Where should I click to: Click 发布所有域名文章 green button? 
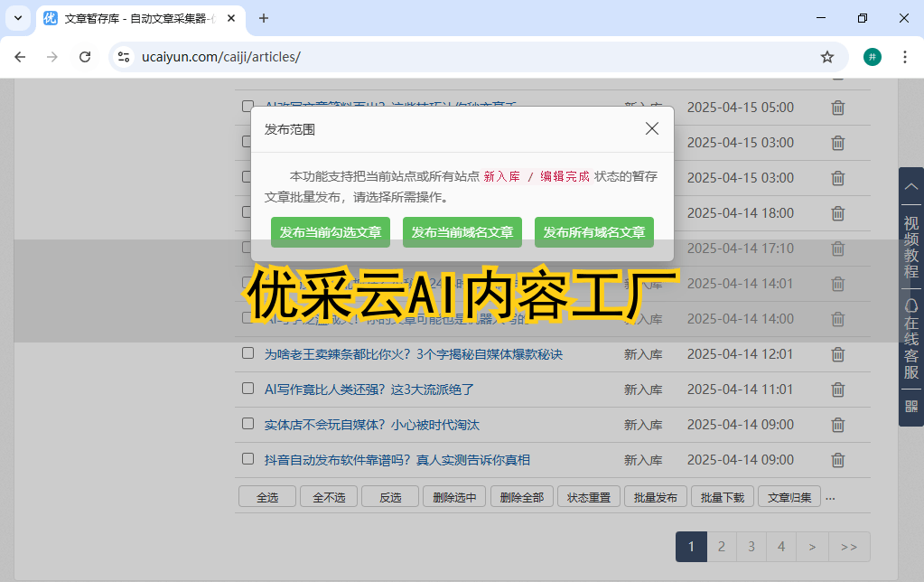coord(593,232)
